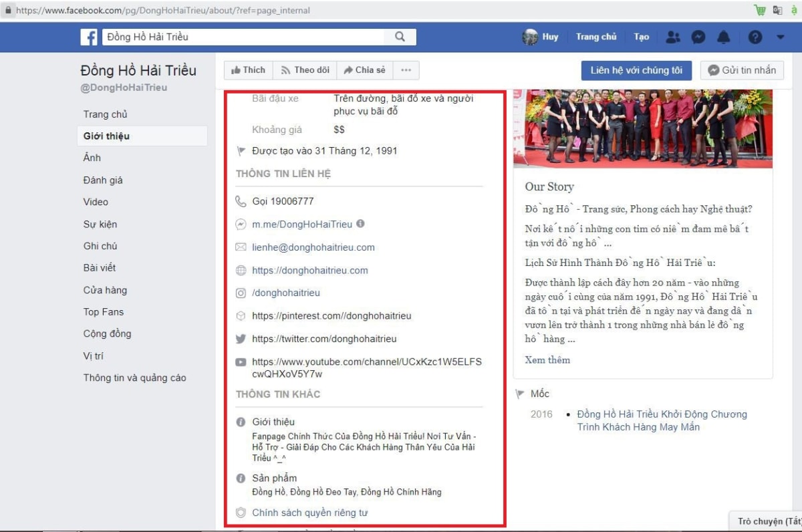Click the globe icon beside the website
Screen dimensions: 802x532
point(241,271)
